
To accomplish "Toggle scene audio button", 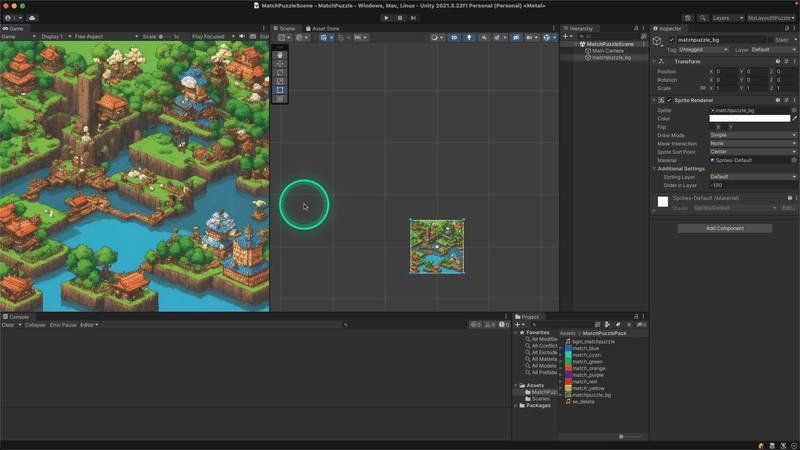I will point(484,37).
